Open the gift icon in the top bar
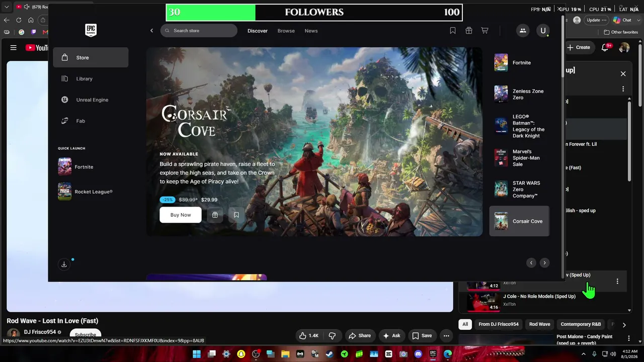The width and height of the screenshot is (644, 362). (x=469, y=31)
